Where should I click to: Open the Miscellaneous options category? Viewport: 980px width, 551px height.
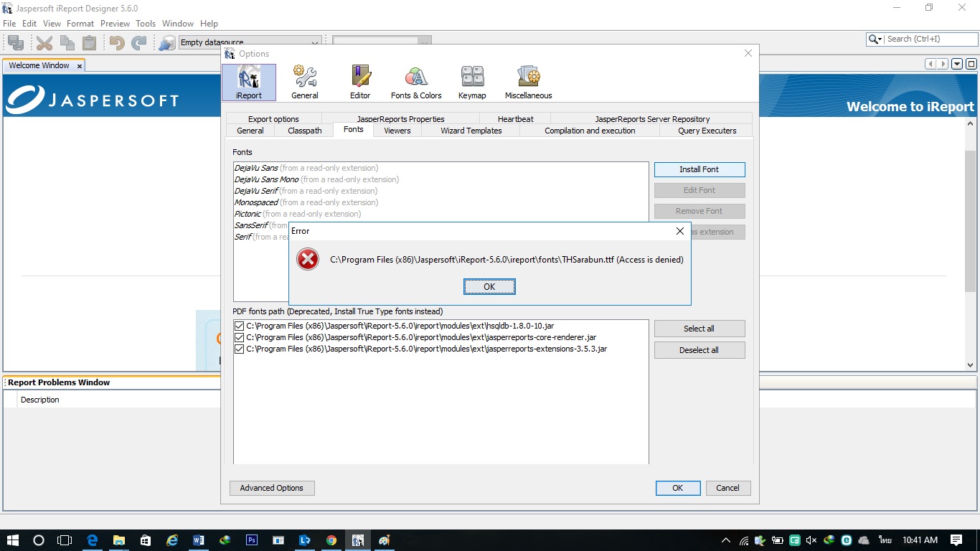click(x=529, y=83)
